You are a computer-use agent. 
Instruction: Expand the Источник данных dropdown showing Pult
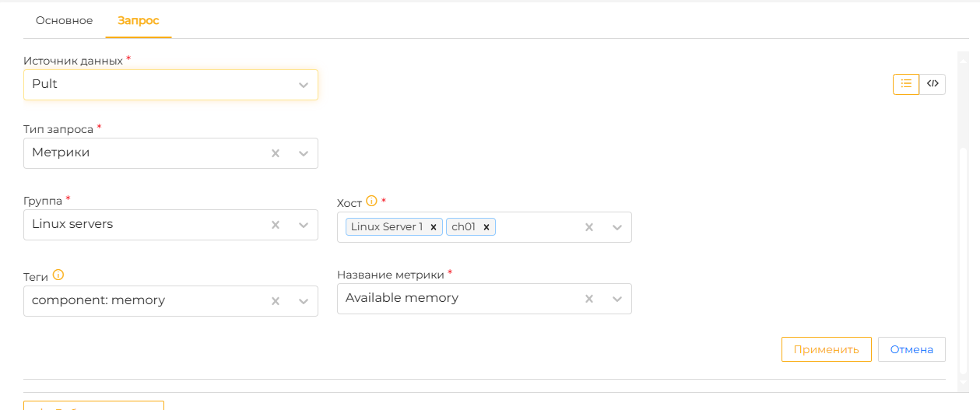coord(304,85)
